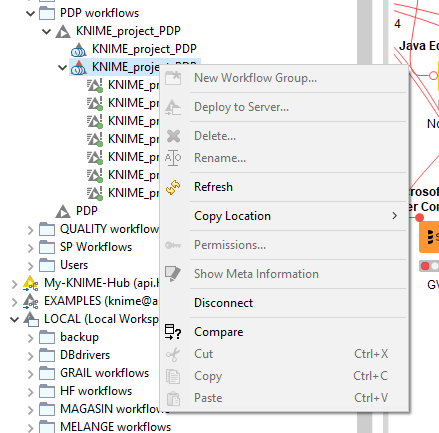Click the Rename text-cursor icon

click(x=173, y=158)
